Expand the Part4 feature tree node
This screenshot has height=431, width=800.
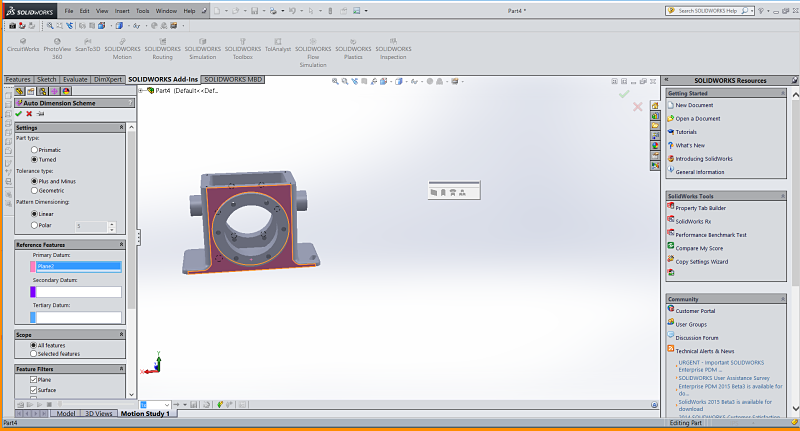coord(141,91)
